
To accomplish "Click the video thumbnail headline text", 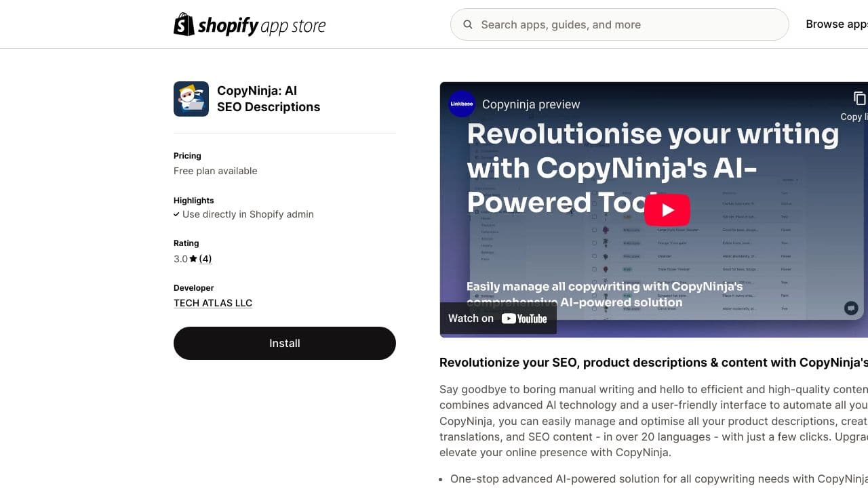I will (653, 168).
